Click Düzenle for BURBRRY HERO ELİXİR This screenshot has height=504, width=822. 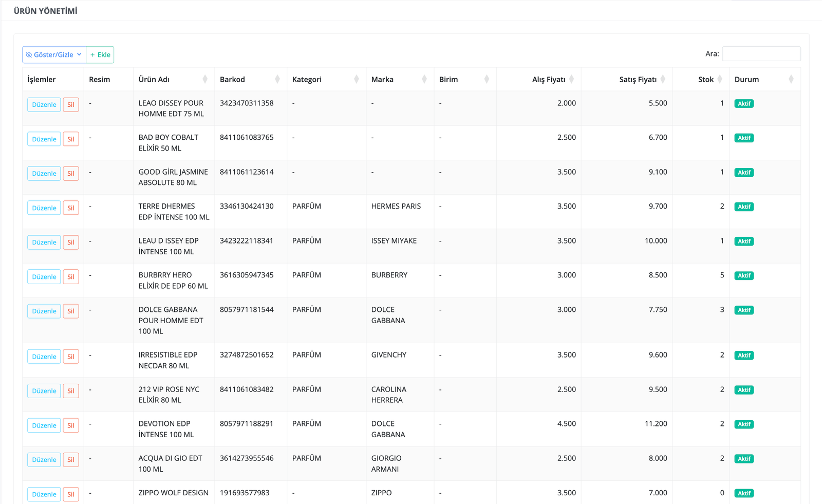[x=44, y=277]
